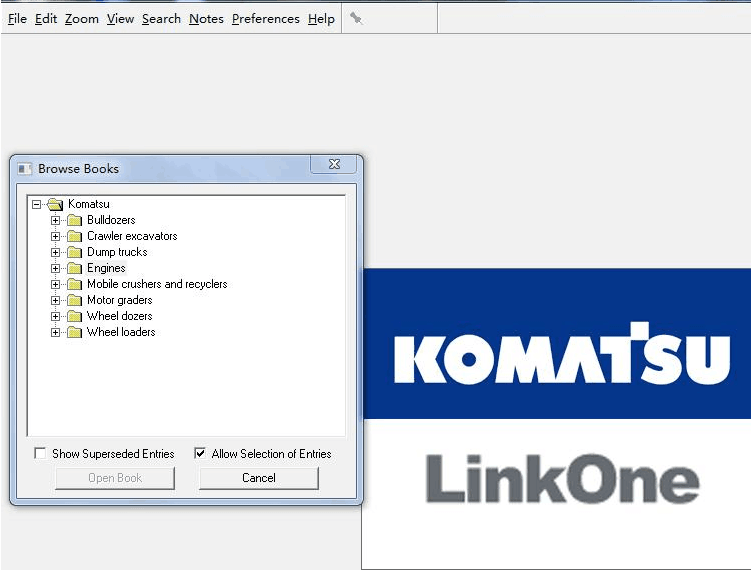Click the LinkOne logo

tap(562, 479)
